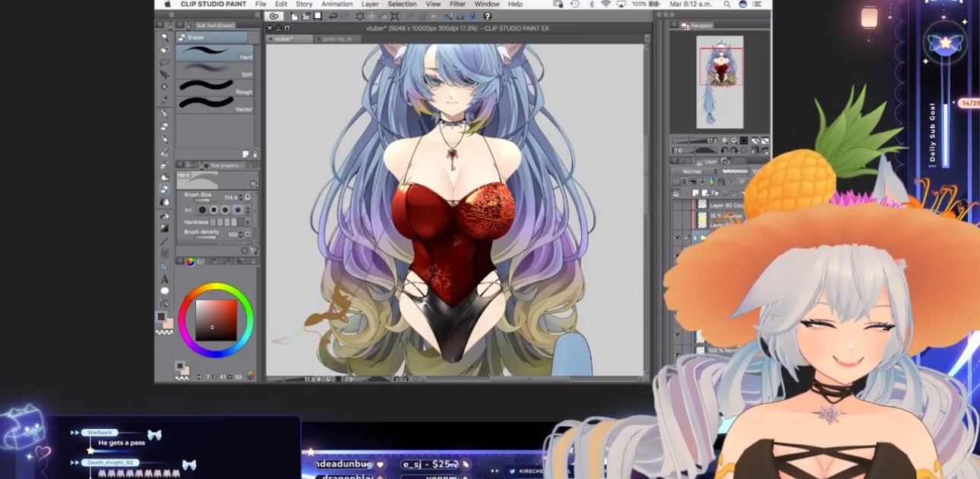Select the Gradient tool
Viewport: 980px width, 479px height.
pyautogui.click(x=164, y=228)
